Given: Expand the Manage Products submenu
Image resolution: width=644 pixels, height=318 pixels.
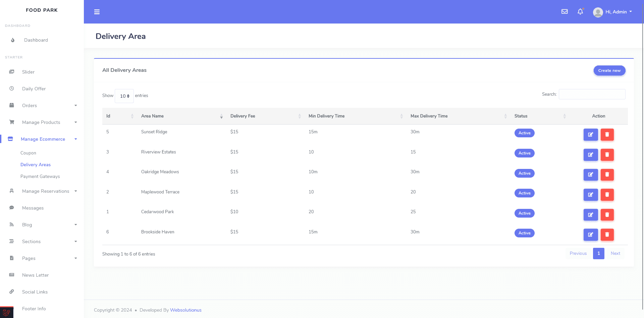Looking at the screenshot, I should pos(76,122).
